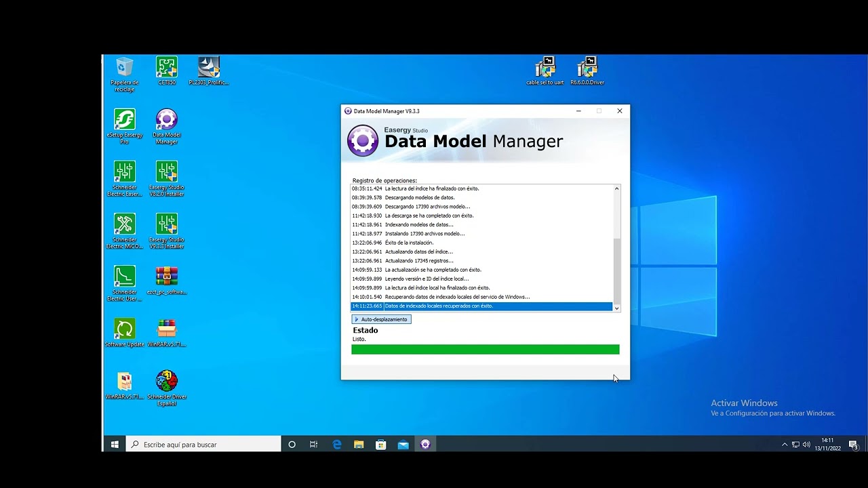Screen dimensions: 868x488
Task: Click the green progress bar
Action: (486, 350)
